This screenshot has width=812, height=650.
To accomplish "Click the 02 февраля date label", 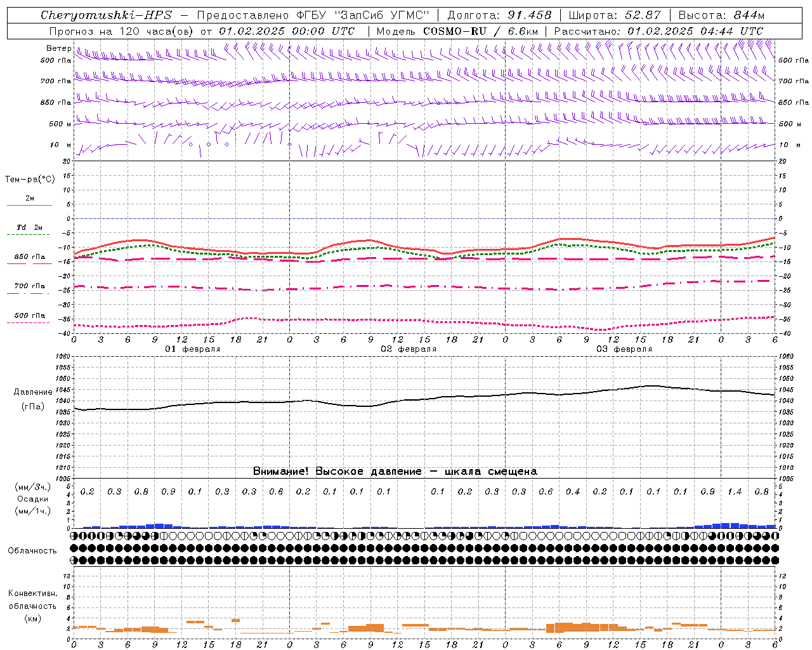I will click(x=409, y=349).
